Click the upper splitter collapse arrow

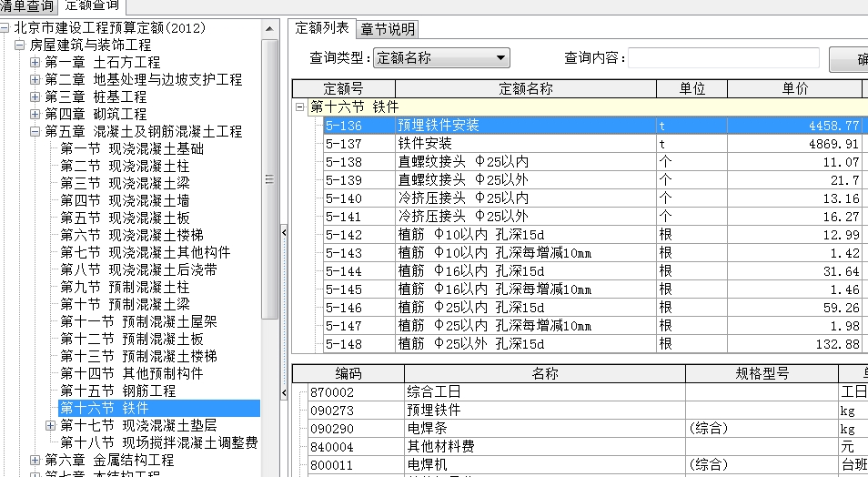[284, 232]
